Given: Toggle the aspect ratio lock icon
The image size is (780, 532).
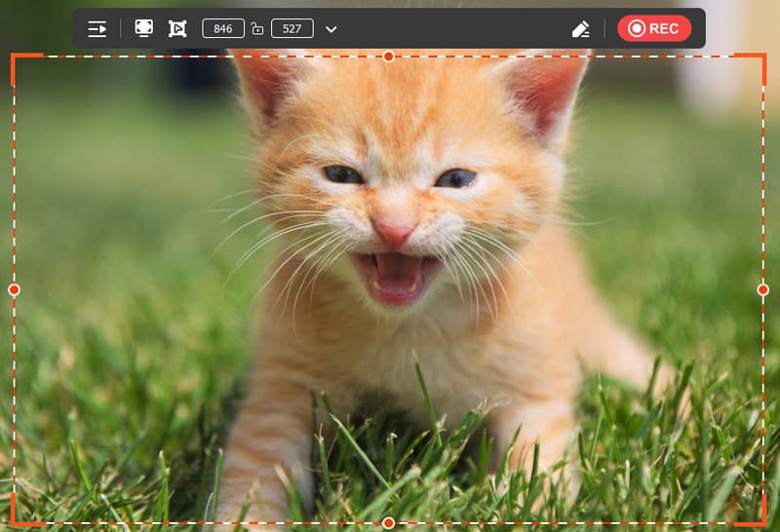Looking at the screenshot, I should (257, 29).
